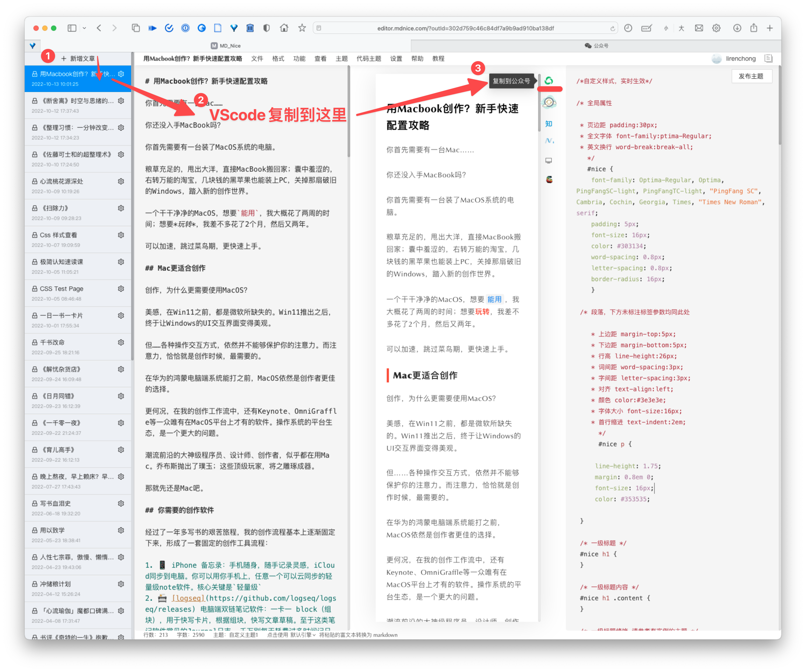Screen dimensions: 806x672
Task: Open the 功能 menu
Action: (x=299, y=59)
